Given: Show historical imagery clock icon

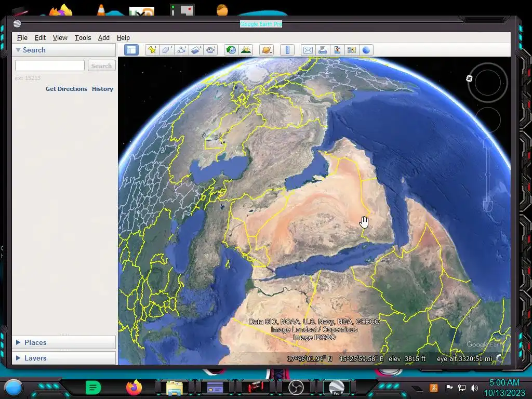Looking at the screenshot, I should [231, 50].
